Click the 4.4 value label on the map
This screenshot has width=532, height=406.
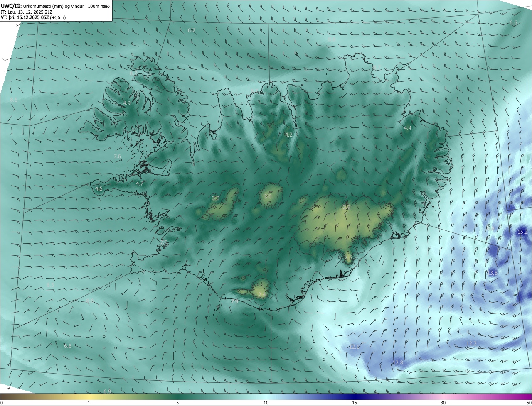(x=408, y=128)
